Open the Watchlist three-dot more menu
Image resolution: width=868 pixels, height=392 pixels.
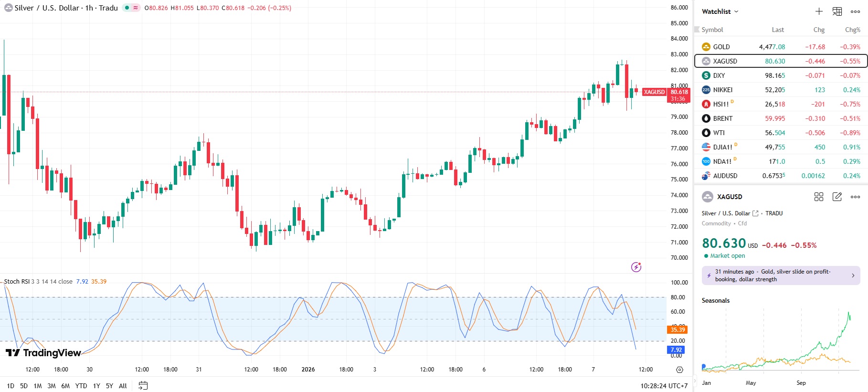click(855, 11)
